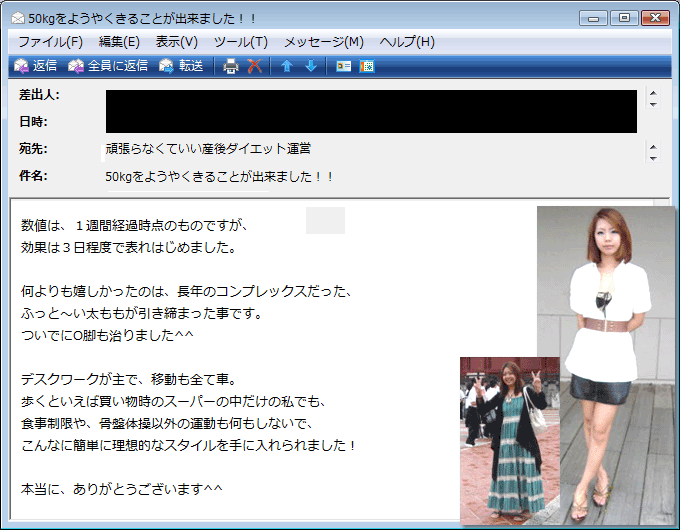The height and width of the screenshot is (530, 680).
Task: Click the line 本当に、ありがとうございます^^
Action: 121,489
